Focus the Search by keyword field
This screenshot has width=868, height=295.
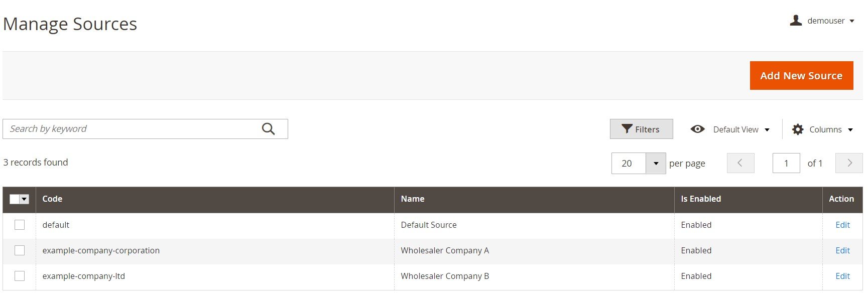(133, 129)
